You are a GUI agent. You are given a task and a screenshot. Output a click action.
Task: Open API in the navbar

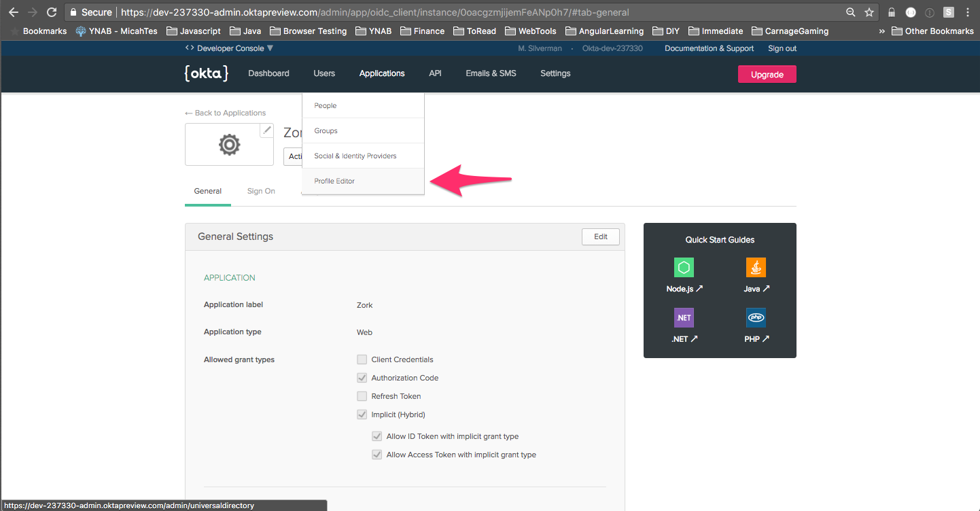pos(435,73)
